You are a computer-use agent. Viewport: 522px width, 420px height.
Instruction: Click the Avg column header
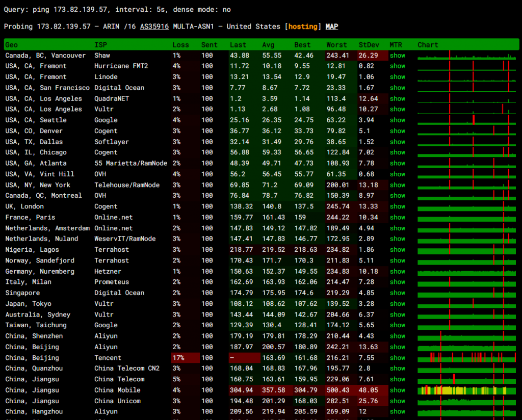(x=268, y=45)
